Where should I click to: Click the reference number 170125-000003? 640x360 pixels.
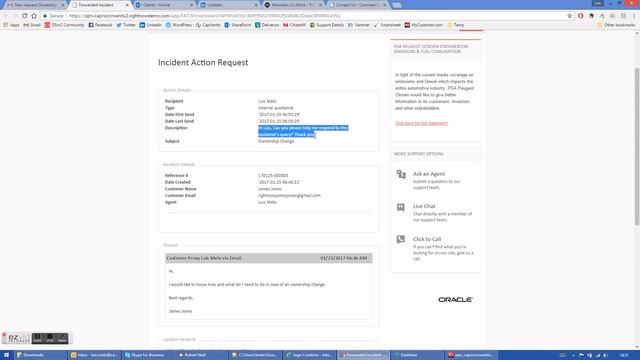pos(273,176)
